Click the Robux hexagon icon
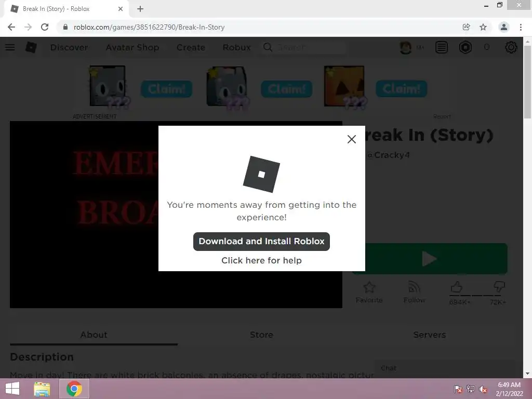The width and height of the screenshot is (532, 399). point(465,47)
